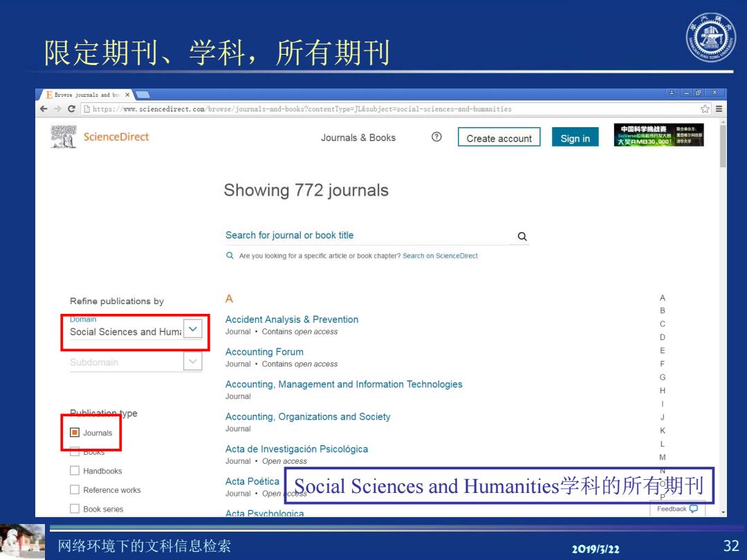Screen dimensions: 747x560
Task: Reload the page with refresh icon
Action: point(71,109)
